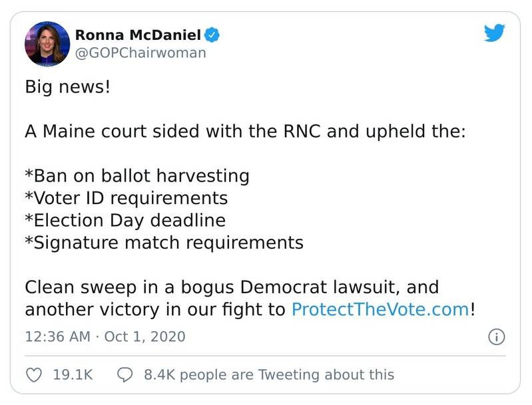Click the "Big news!" tweet text

[67, 87]
